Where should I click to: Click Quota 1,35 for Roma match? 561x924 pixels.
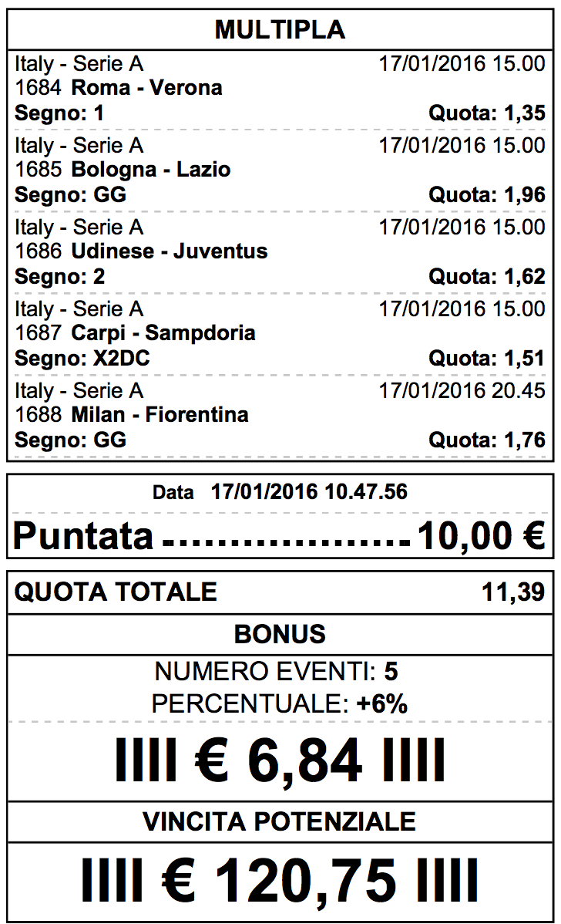click(487, 113)
